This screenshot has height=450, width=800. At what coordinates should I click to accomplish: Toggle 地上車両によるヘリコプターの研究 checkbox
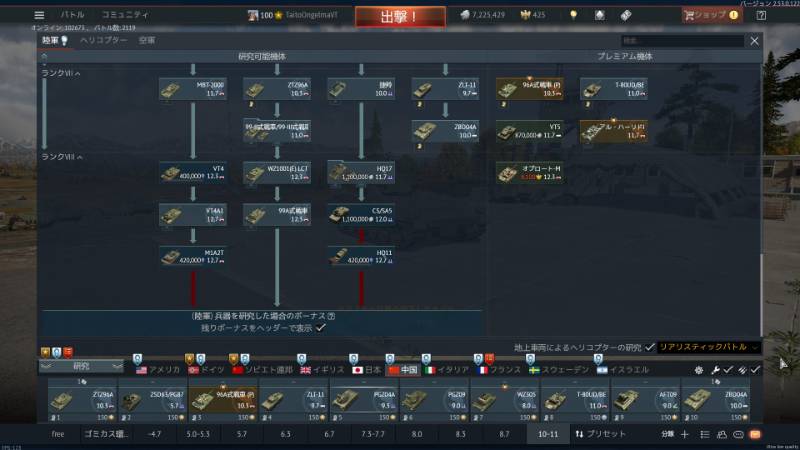point(649,347)
